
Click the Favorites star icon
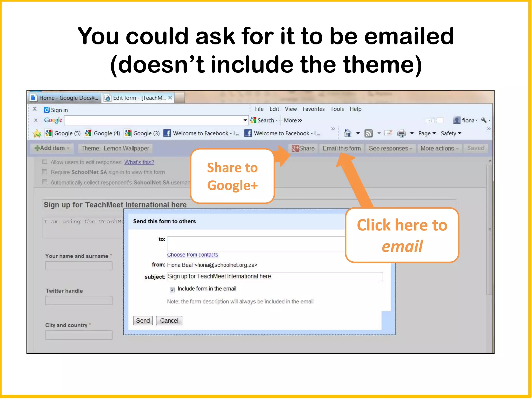tap(37, 133)
